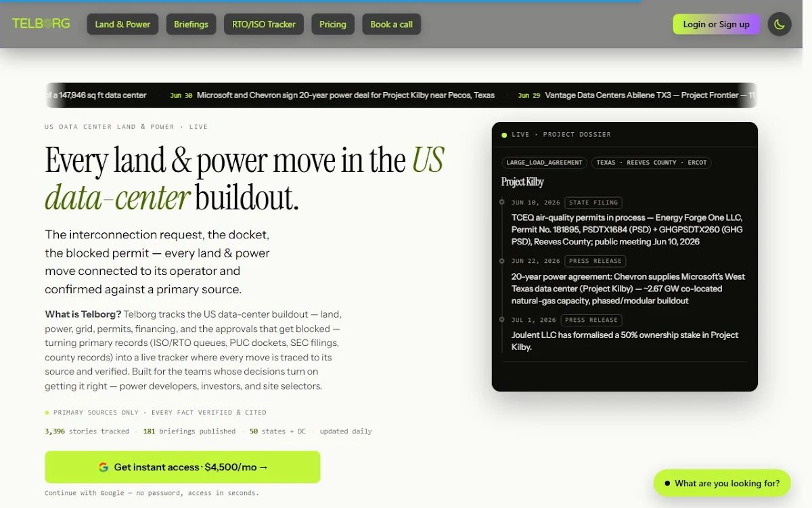This screenshot has height=508, width=812.
Task: Open 20-year power agreement Chevron entry
Action: point(629,289)
